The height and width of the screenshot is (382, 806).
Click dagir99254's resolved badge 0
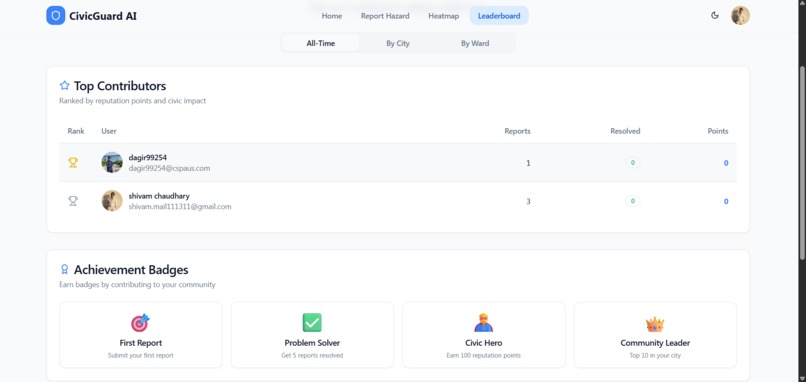pyautogui.click(x=633, y=162)
